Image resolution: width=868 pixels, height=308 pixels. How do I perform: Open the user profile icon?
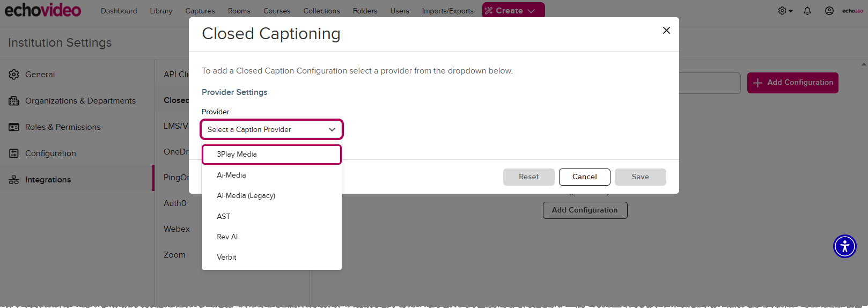[829, 11]
